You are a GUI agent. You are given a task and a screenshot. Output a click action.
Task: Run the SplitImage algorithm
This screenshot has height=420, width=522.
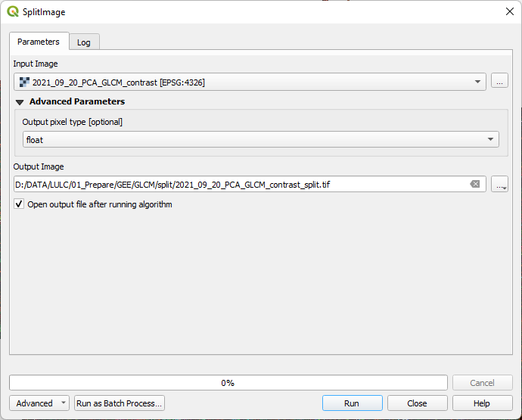353,403
